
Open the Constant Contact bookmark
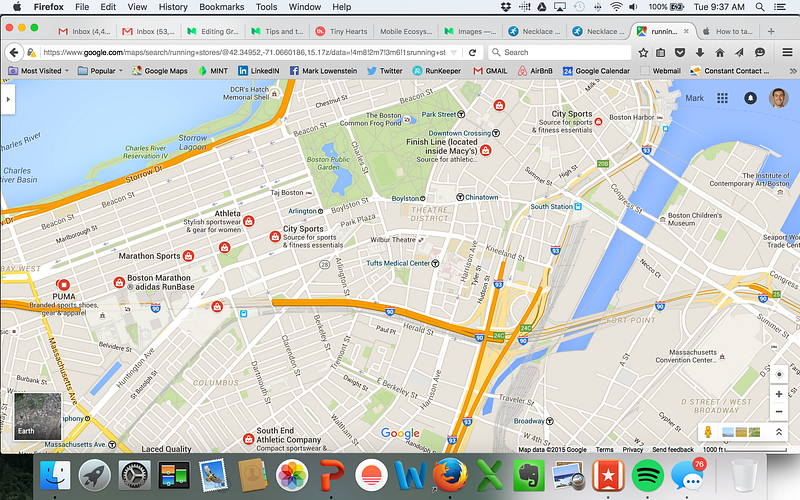pos(730,71)
